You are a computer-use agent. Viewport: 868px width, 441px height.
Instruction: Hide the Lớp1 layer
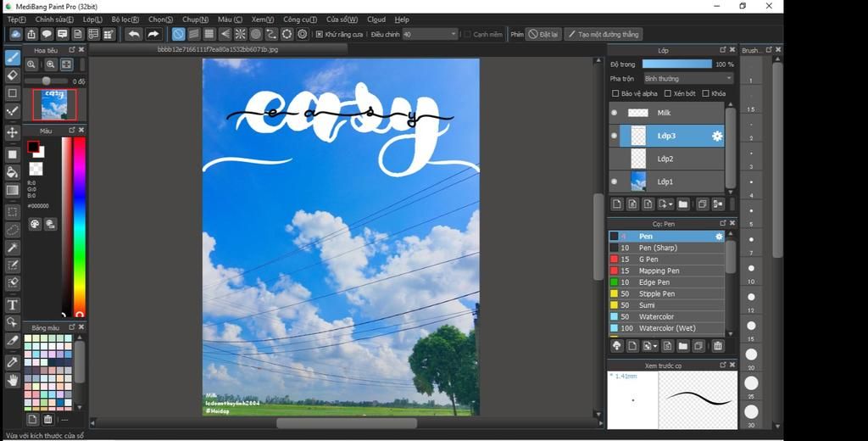[614, 181]
